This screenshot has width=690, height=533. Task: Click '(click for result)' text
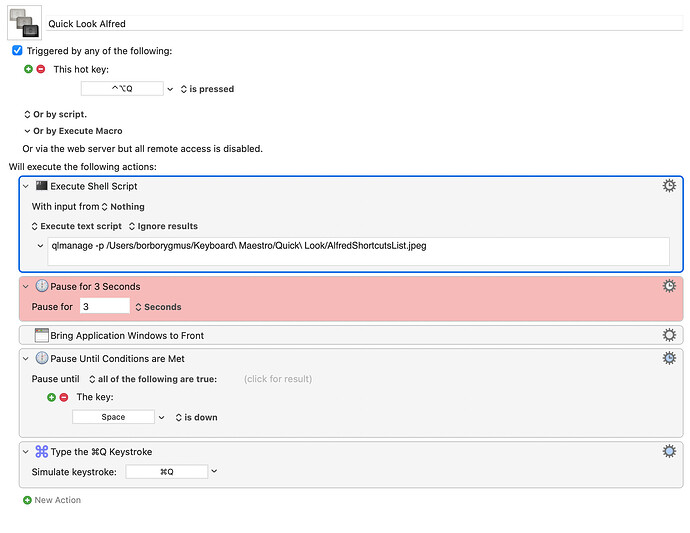pos(278,379)
